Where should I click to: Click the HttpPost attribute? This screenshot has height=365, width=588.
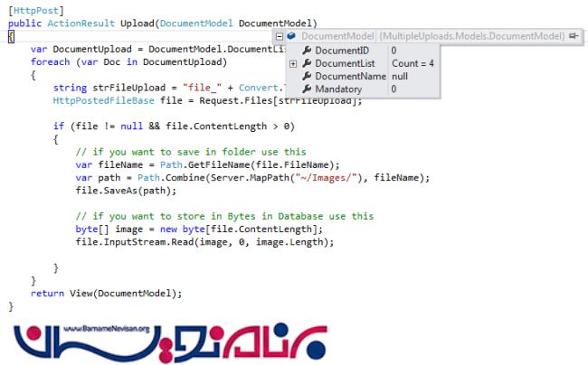pyautogui.click(x=35, y=11)
